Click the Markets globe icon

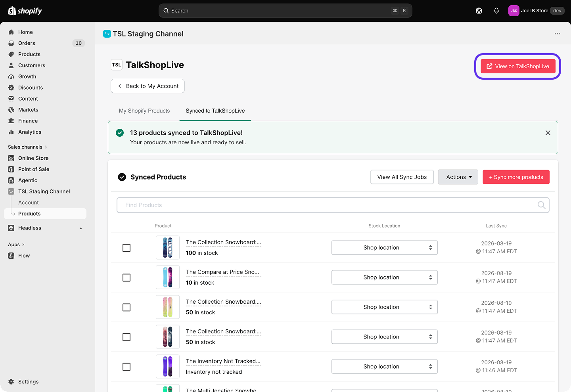(x=11, y=110)
